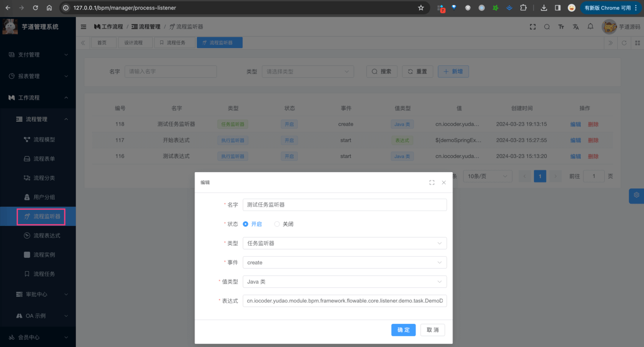This screenshot has height=347, width=644.
Task: Open the notification bell
Action: click(x=590, y=27)
